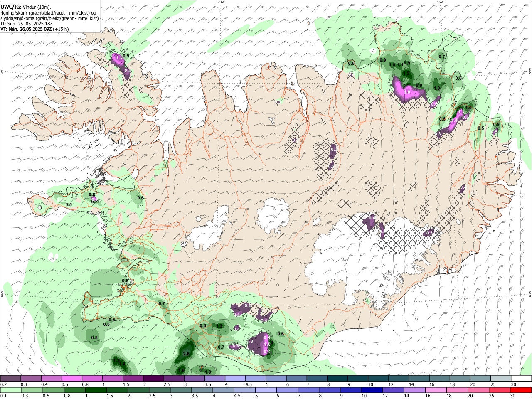The width and height of the screenshot is (532, 399).
Task: Click the 'rigning/skúrir' legend description line
Action: pos(48,13)
